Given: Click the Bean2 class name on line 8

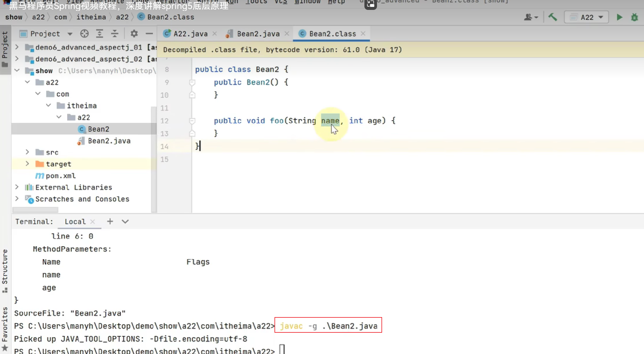Looking at the screenshot, I should tap(267, 69).
